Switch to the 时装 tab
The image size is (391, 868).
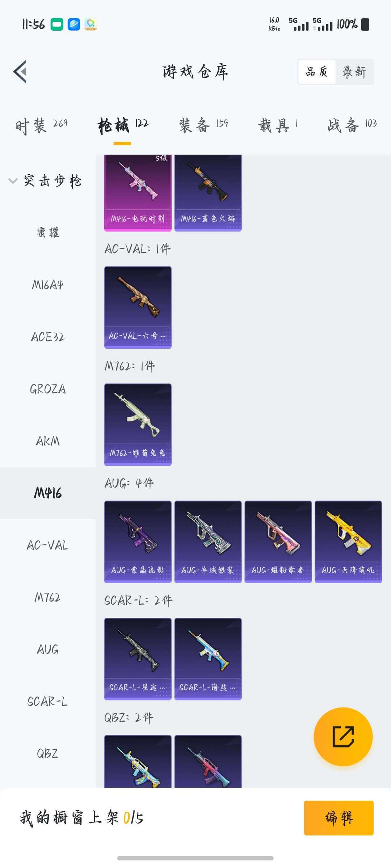click(41, 125)
